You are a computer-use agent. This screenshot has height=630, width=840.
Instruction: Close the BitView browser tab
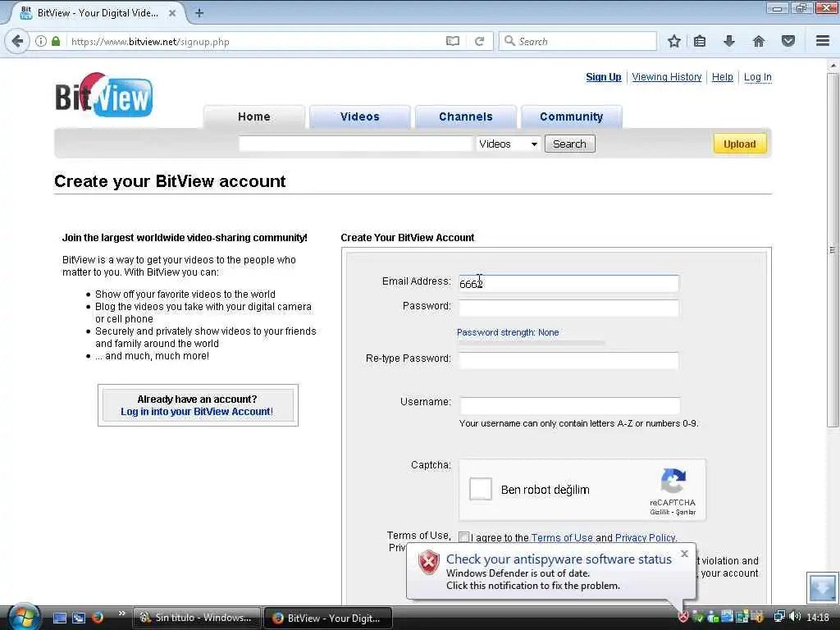point(172,13)
